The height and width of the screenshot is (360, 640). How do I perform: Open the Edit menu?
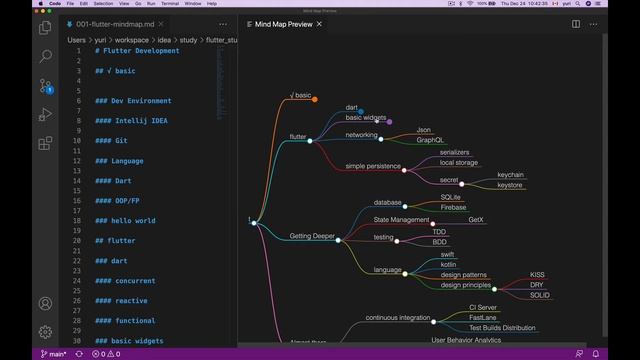point(84,4)
